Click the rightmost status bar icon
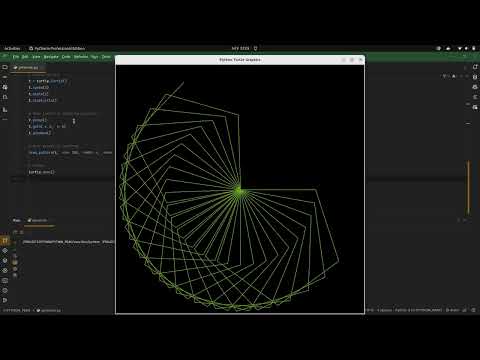The height and width of the screenshot is (360, 480). pyautogui.click(x=473, y=310)
